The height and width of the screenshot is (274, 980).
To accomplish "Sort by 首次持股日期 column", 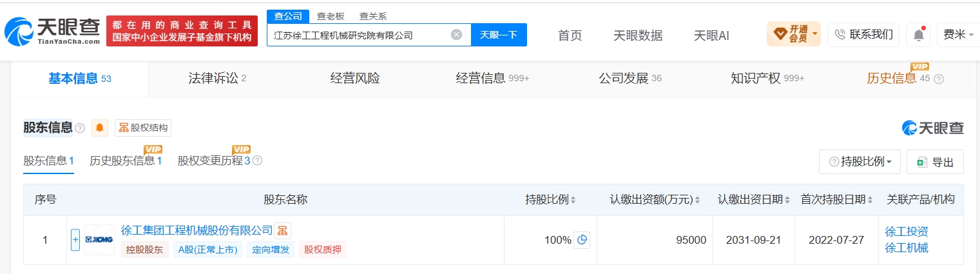I will 837,200.
